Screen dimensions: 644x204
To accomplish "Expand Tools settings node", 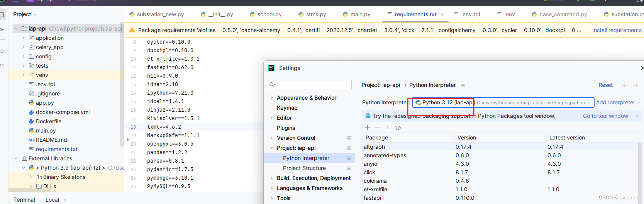I will point(272,198).
